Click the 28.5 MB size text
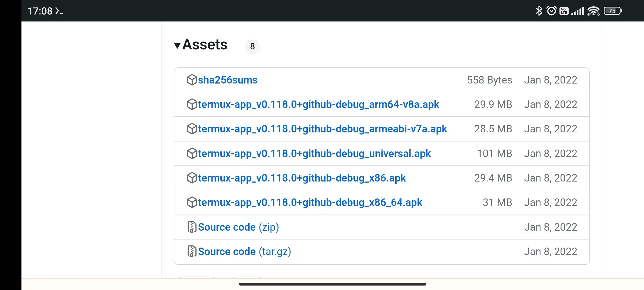644x290 pixels. point(493,129)
